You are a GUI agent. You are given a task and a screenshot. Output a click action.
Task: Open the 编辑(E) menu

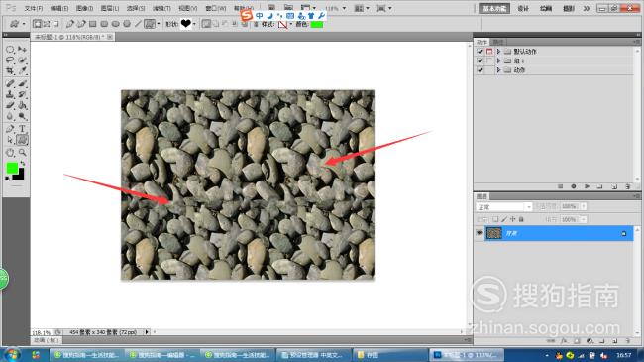click(59, 8)
